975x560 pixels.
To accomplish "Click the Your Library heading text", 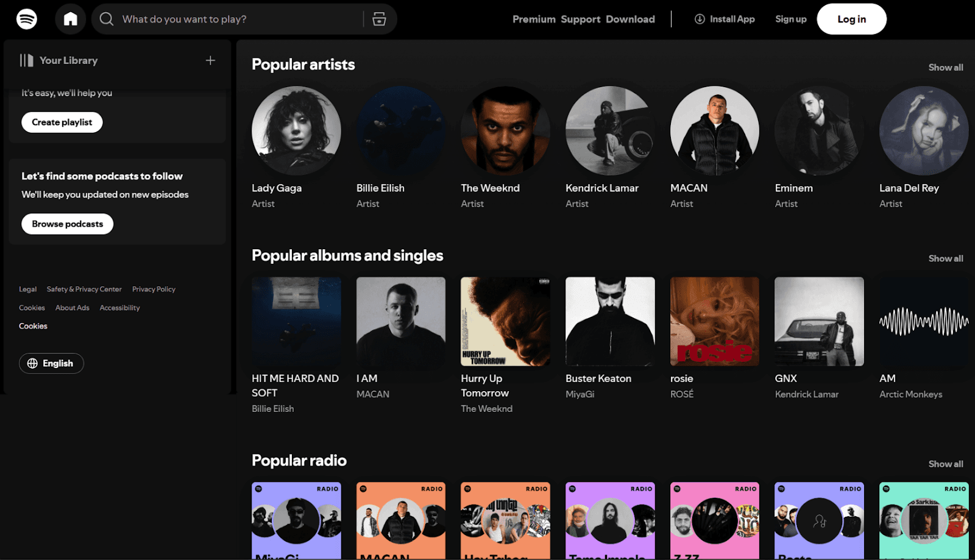I will [68, 60].
